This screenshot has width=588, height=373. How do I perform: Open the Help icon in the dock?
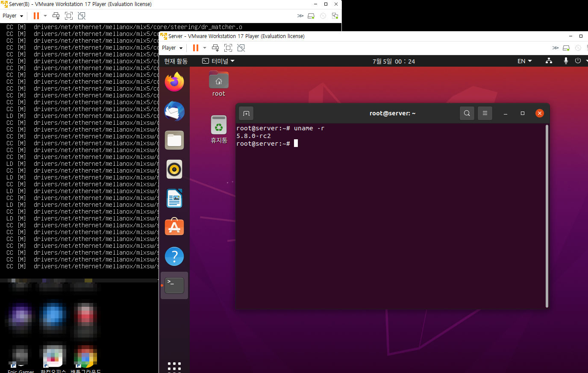(174, 256)
